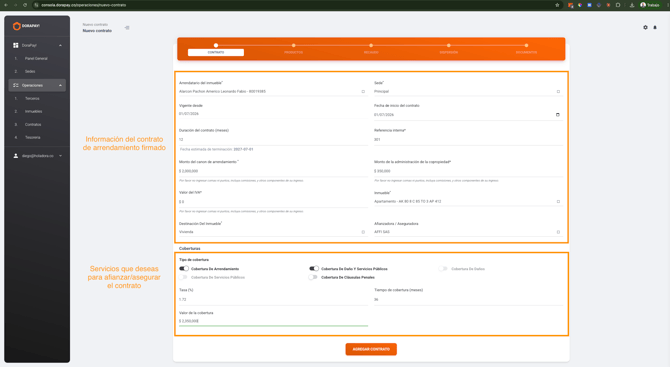Collapse the DoraPay sidebar section chevron

60,45
